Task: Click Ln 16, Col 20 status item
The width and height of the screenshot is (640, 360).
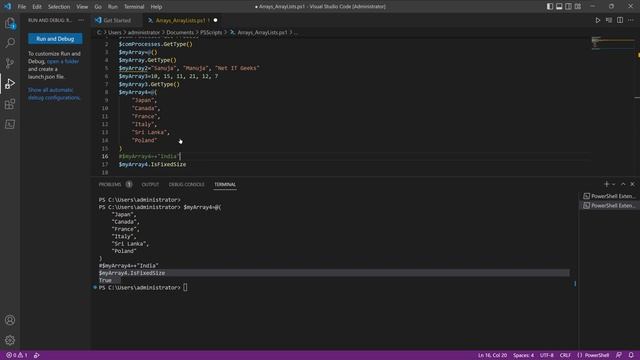Action: (492, 355)
